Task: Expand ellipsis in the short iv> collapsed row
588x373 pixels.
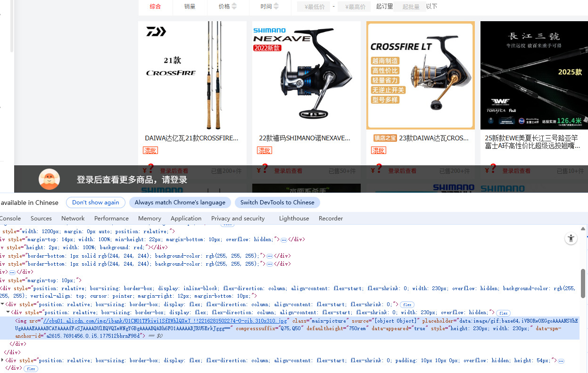Action: (x=12, y=272)
